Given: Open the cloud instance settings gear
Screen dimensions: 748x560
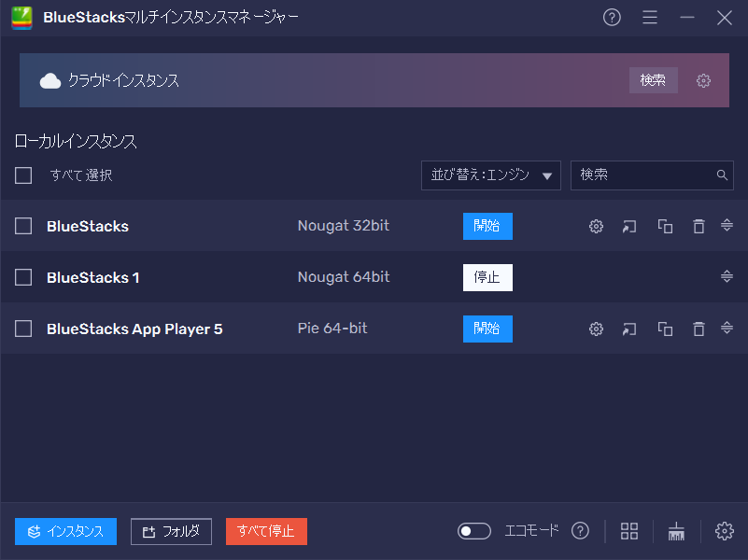Looking at the screenshot, I should point(703,81).
